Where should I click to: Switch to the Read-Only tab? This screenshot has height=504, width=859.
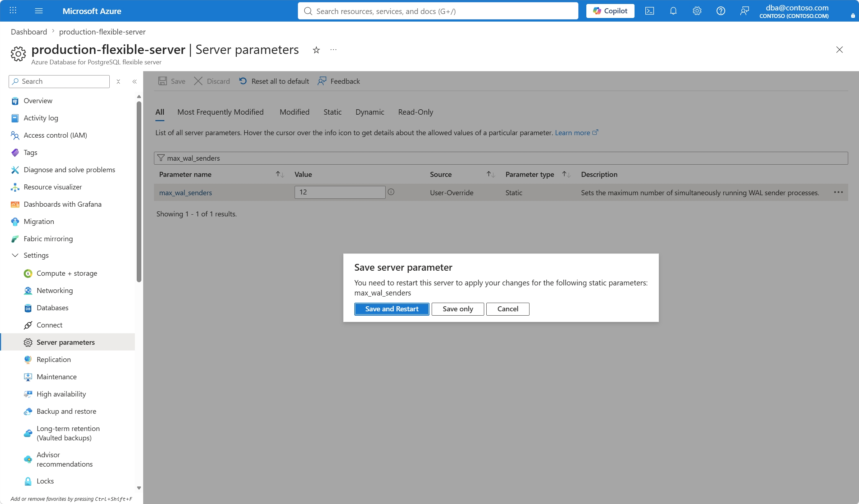[x=415, y=112]
